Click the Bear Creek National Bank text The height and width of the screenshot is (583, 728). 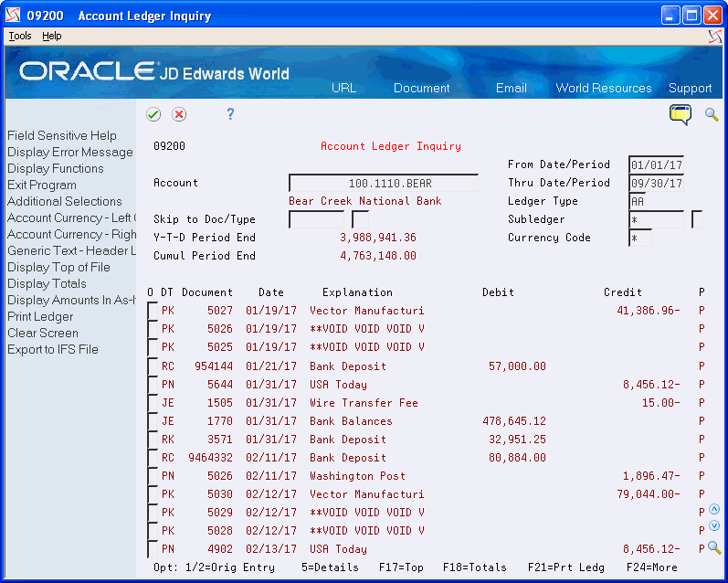365,201
